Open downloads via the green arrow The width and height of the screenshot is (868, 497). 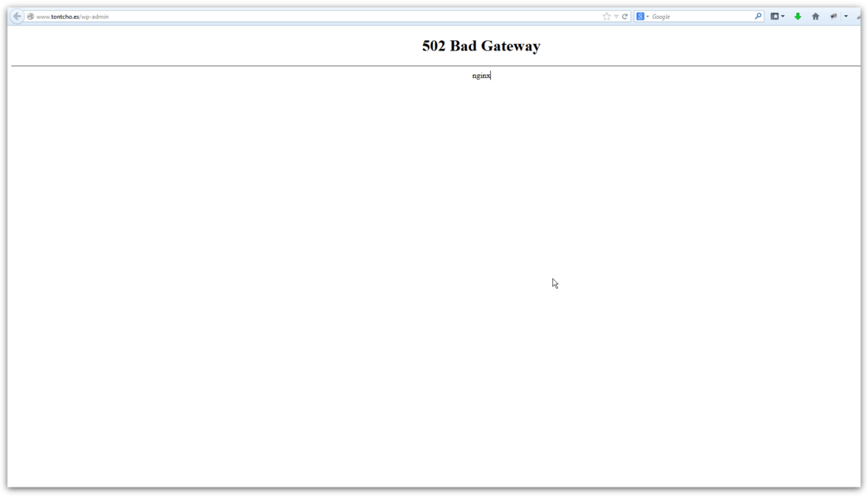798,17
